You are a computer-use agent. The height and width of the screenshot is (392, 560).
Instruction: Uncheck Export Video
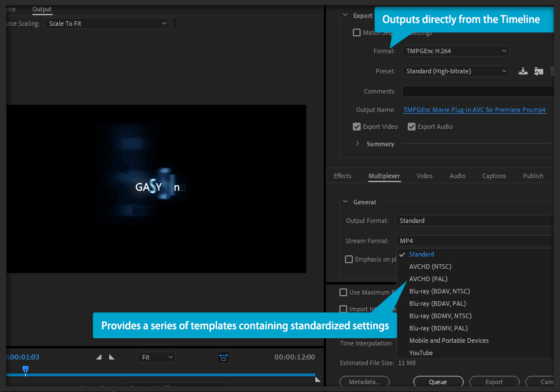click(356, 127)
